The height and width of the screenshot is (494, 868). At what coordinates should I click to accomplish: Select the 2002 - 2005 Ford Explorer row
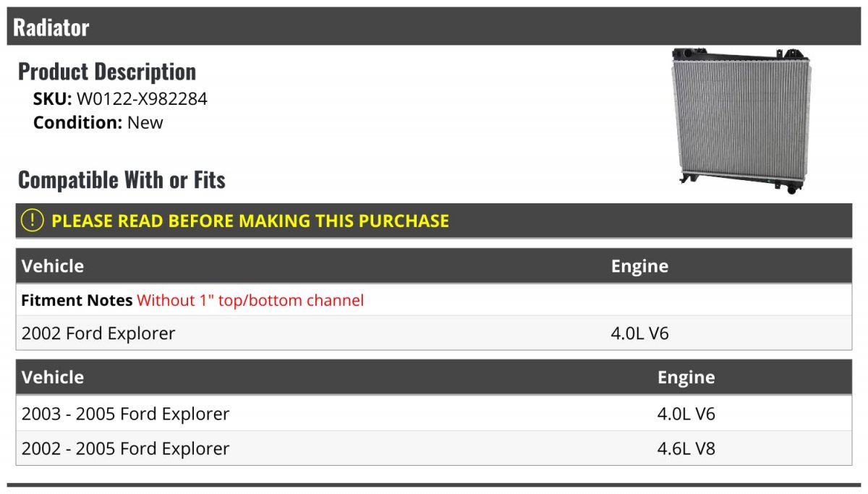point(434,448)
